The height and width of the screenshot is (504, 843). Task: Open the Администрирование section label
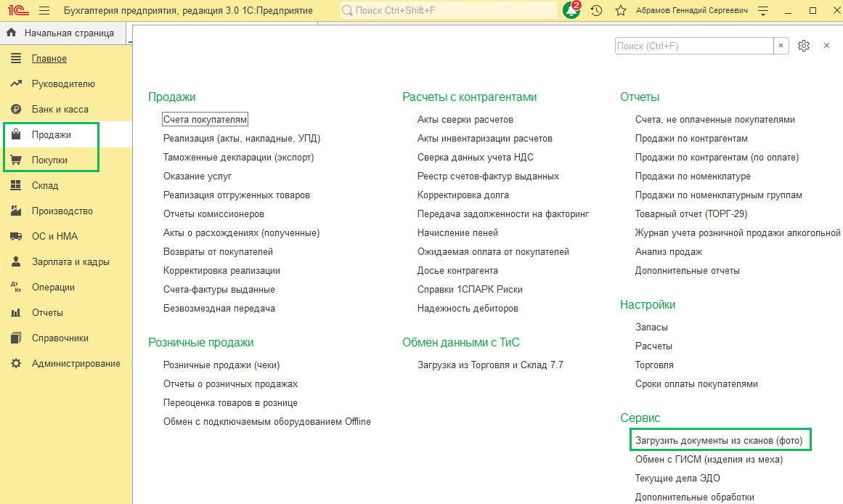(76, 363)
